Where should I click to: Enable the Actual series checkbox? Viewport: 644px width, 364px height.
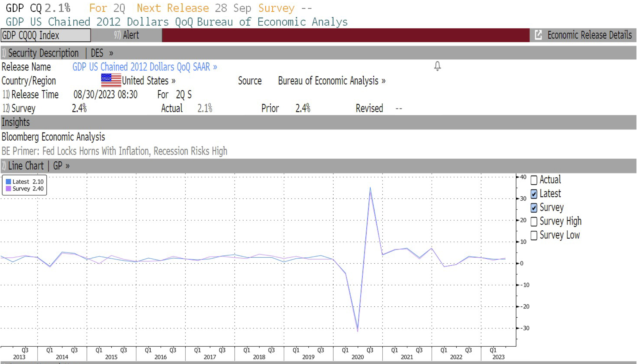click(534, 180)
